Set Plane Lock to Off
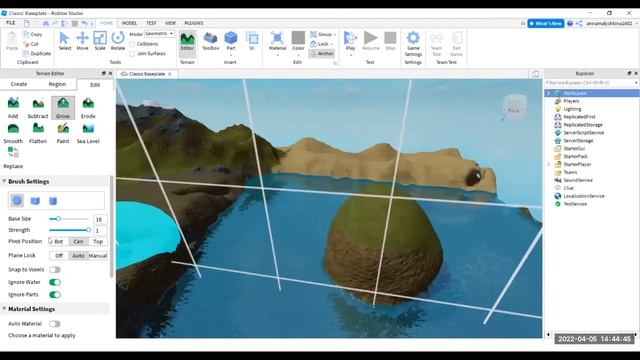Image resolution: width=640 pixels, height=360 pixels. click(x=59, y=256)
